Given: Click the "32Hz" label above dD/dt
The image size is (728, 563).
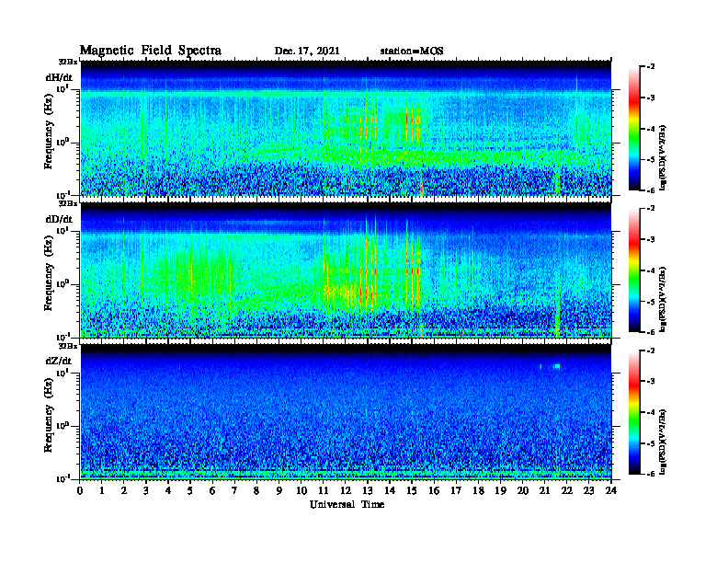Looking at the screenshot, I should pyautogui.click(x=68, y=203).
